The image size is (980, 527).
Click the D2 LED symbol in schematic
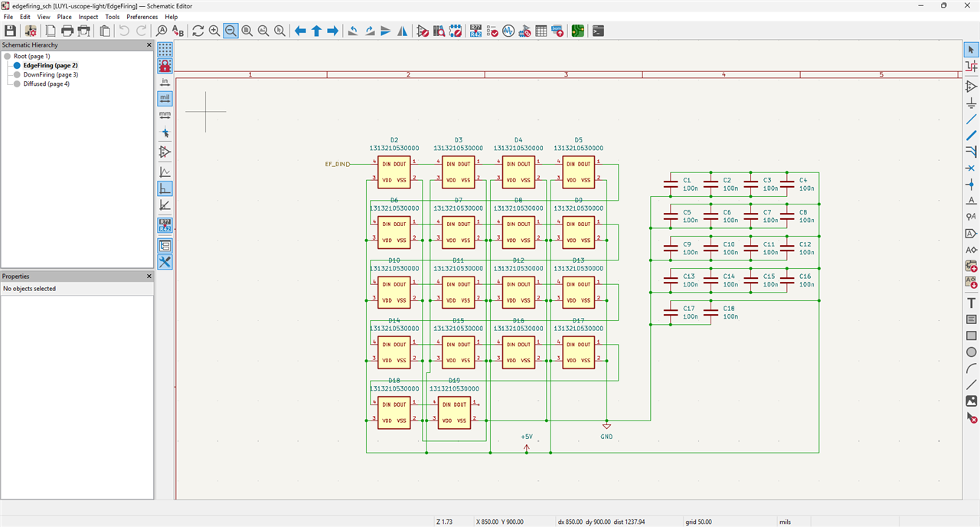coord(394,172)
